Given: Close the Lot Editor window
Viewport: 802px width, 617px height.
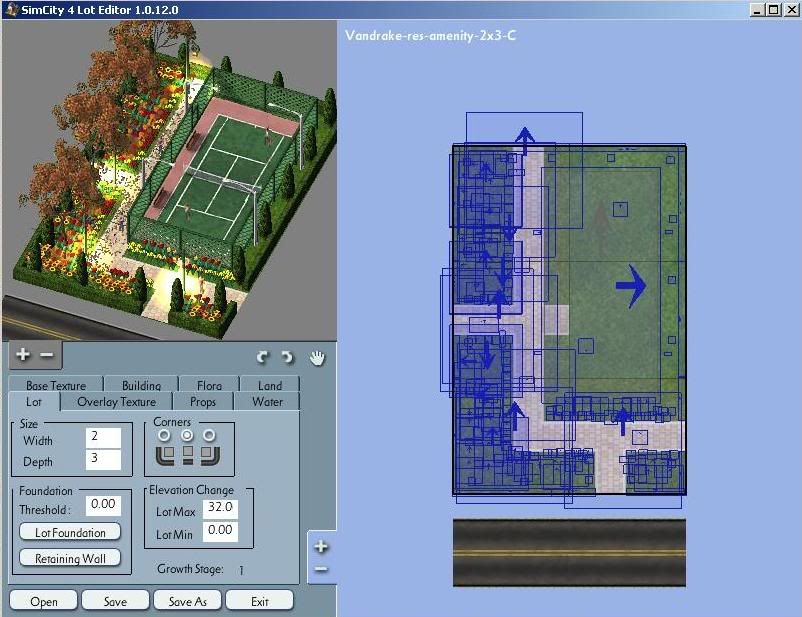Looking at the screenshot, I should (791, 10).
